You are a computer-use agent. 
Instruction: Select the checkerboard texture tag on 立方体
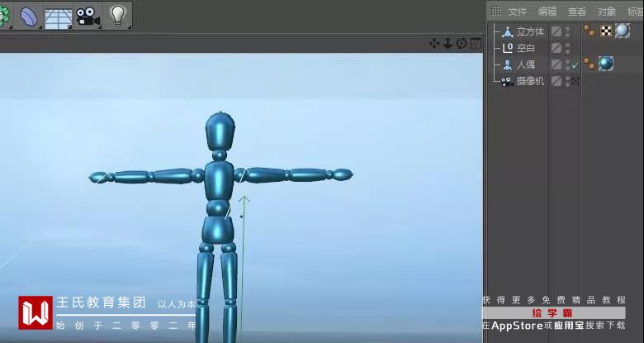pyautogui.click(x=606, y=31)
